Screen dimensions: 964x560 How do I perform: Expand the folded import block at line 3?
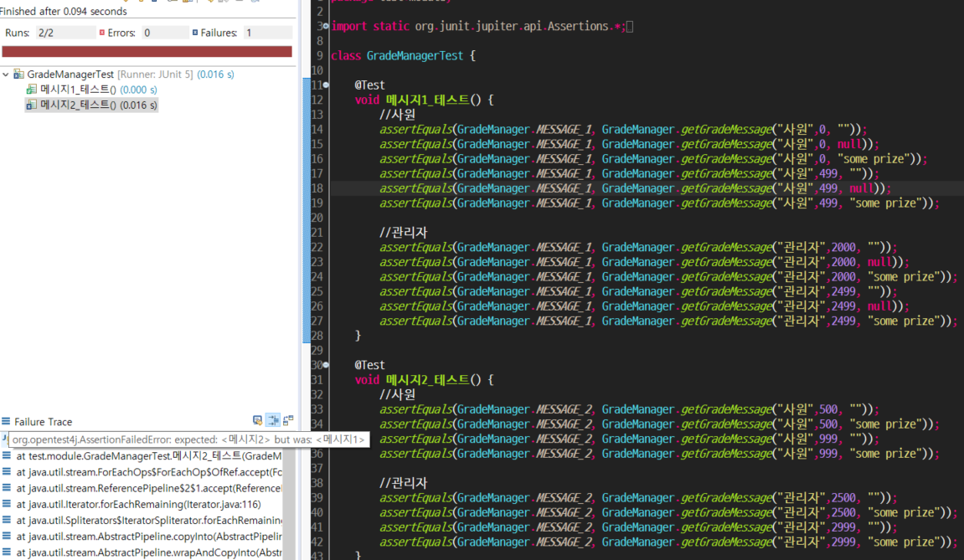pos(326,27)
